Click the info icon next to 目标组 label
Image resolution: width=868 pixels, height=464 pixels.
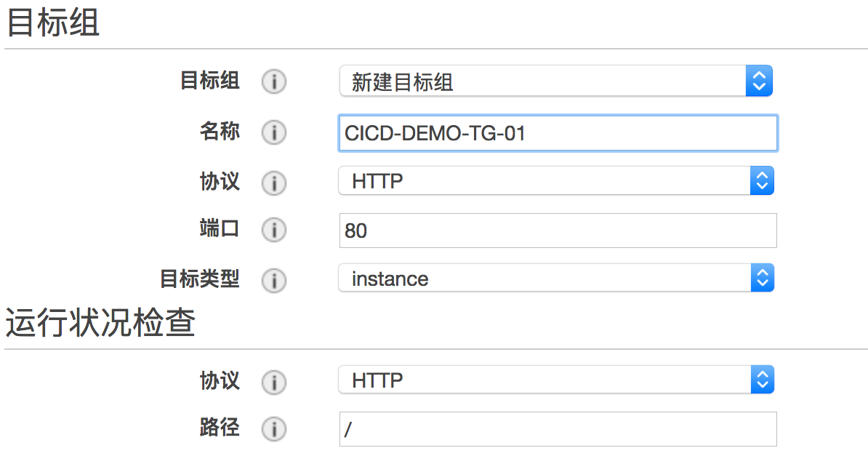point(274,81)
